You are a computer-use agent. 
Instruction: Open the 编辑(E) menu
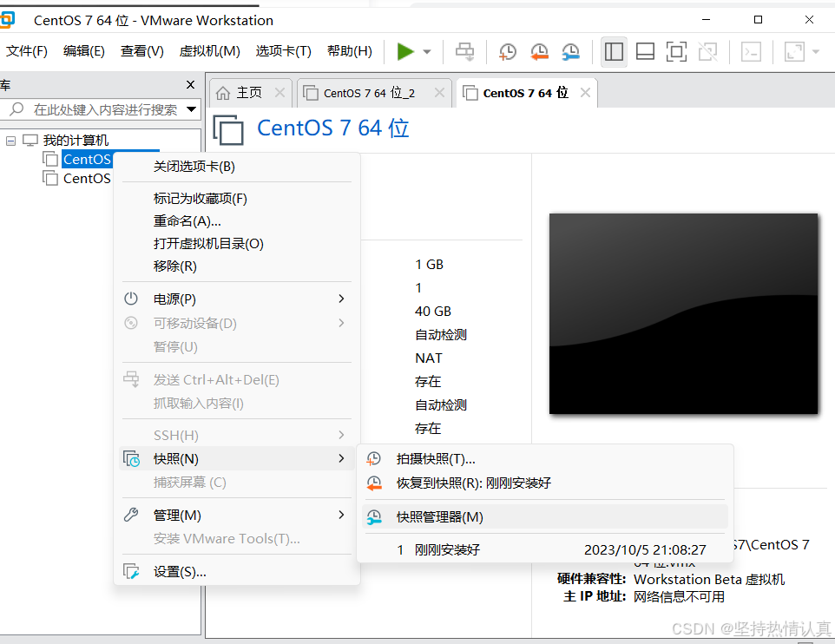point(83,51)
